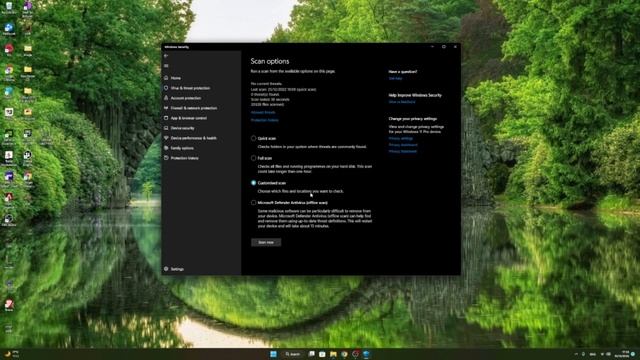Click the Virus & threat protection shield icon
The width and height of the screenshot is (640, 360).
click(x=166, y=88)
